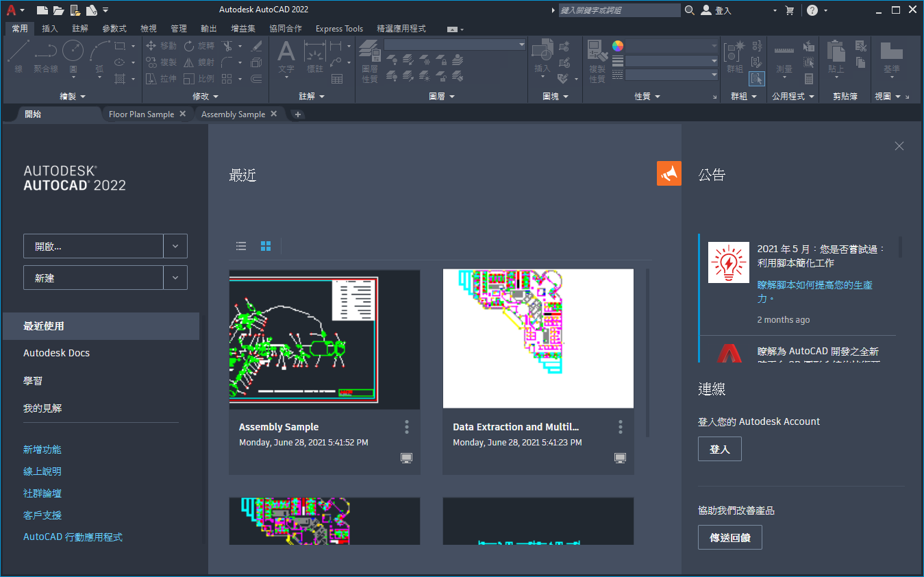Image resolution: width=924 pixels, height=577 pixels.
Task: Open the layer list dropdown
Action: [455, 45]
